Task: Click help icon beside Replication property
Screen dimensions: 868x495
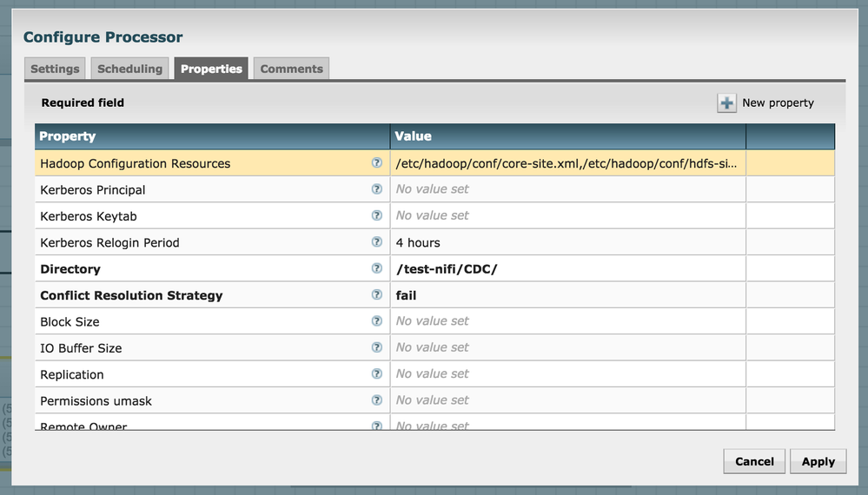Action: (x=377, y=373)
